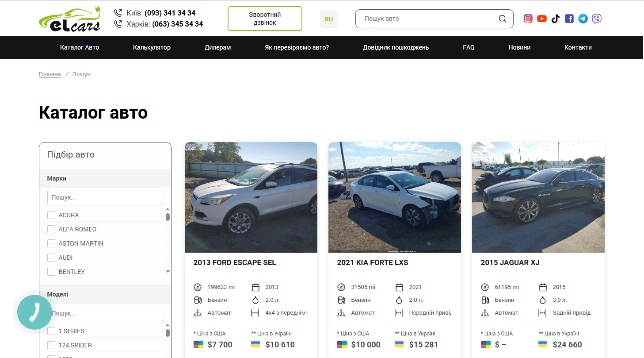Click the transmission icon on Ford Escape card
Screen dimensions: 644x358
[x=198, y=313]
